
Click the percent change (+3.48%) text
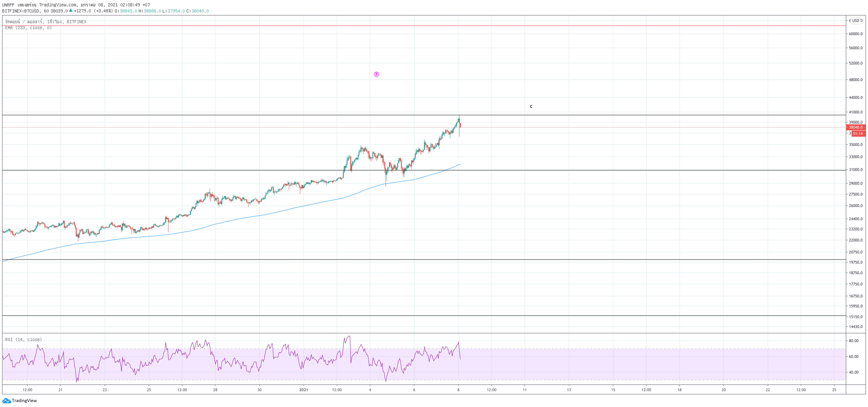103,11
